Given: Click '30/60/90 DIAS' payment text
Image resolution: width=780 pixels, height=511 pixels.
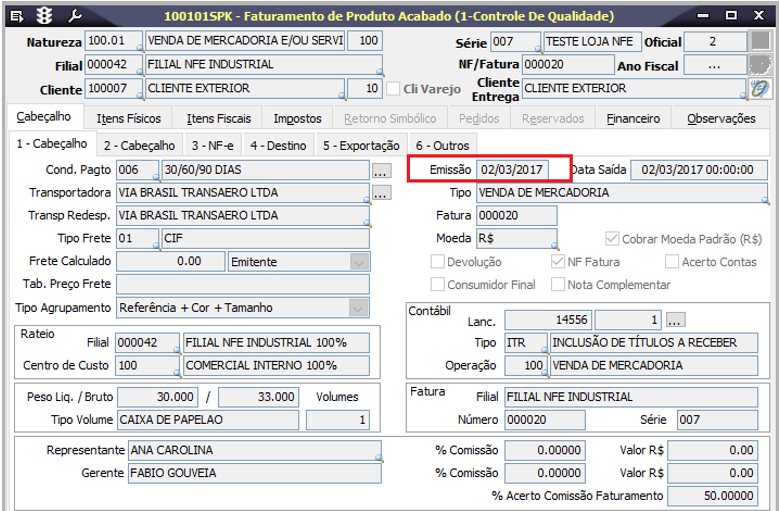Looking at the screenshot, I should pyautogui.click(x=203, y=170).
